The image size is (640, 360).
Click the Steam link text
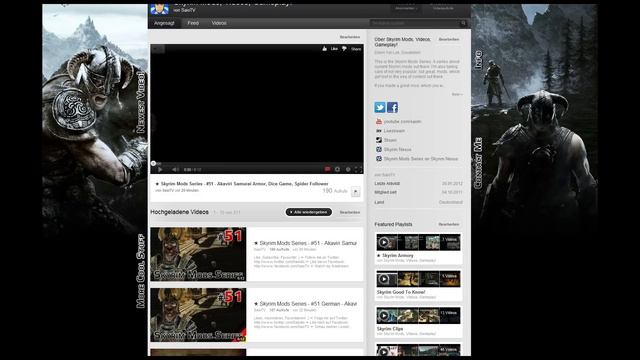(390, 140)
